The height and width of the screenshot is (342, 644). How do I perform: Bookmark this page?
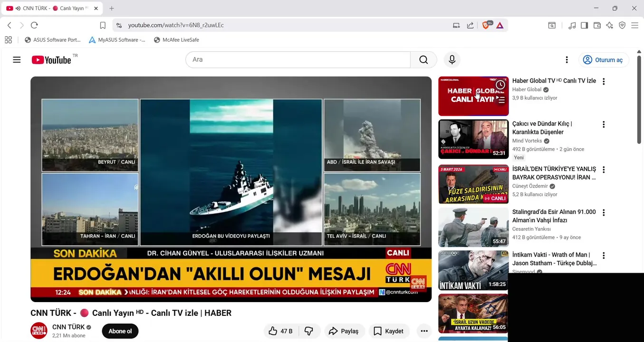[x=103, y=25]
